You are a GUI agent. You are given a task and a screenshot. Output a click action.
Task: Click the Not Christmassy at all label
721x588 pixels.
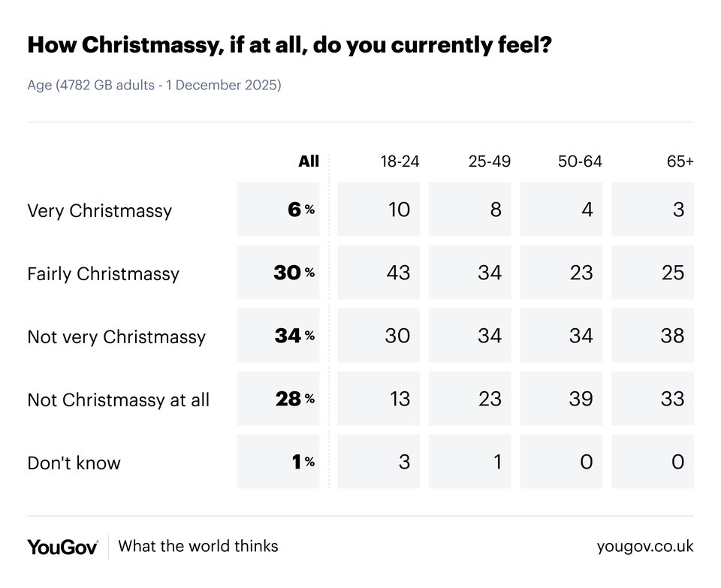118,400
